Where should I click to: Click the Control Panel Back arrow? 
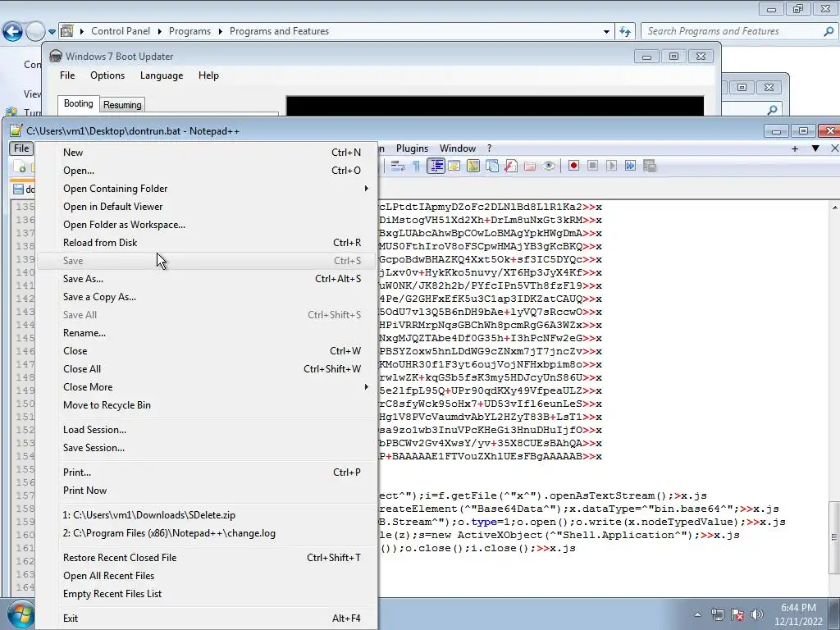[x=12, y=32]
